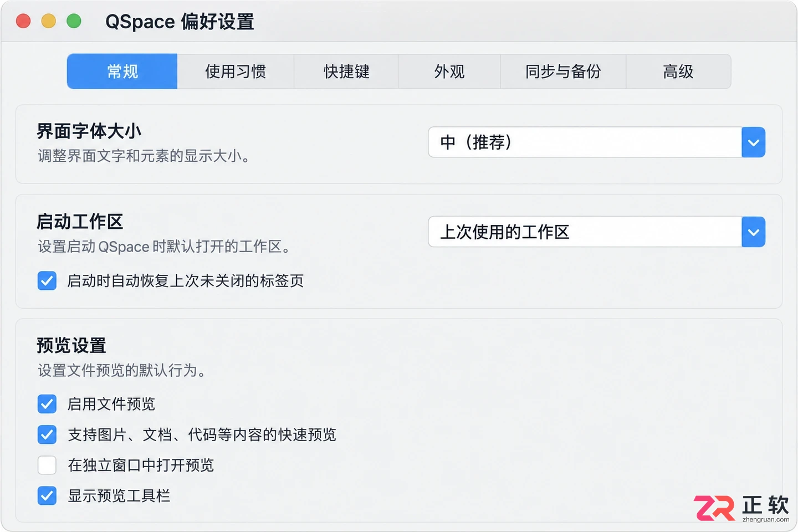
Task: Click the text 设置启动 QSpace 时默认打开的工作区。
Action: click(165, 247)
